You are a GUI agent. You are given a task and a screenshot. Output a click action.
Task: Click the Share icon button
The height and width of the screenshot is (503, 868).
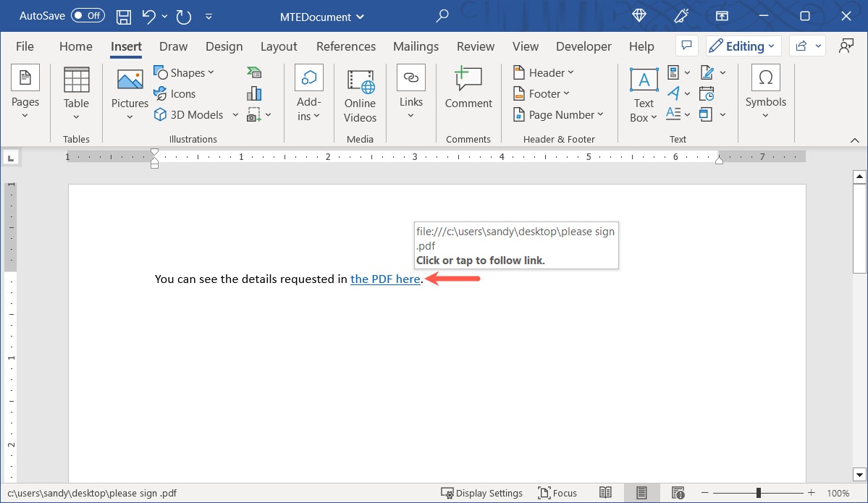(801, 46)
